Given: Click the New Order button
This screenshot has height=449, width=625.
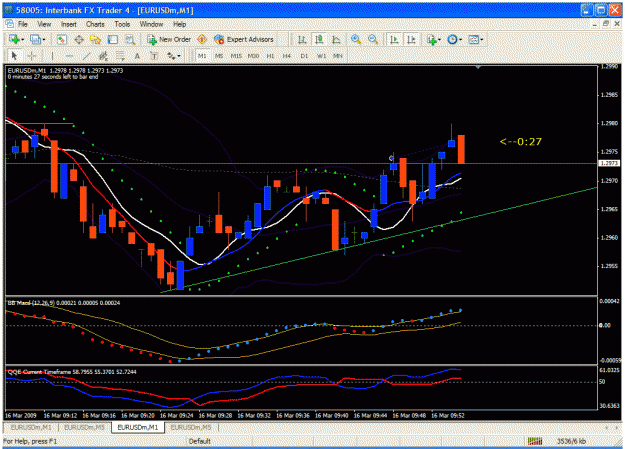Looking at the screenshot, I should [169, 39].
